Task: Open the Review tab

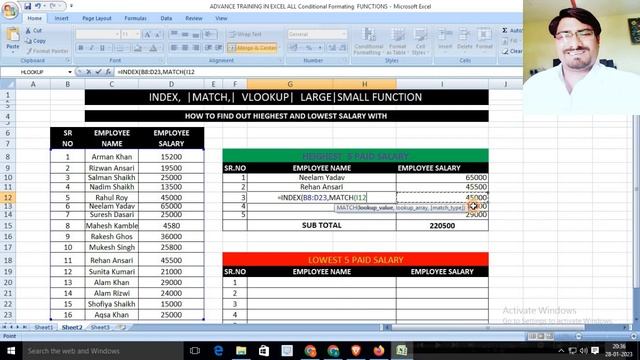Action: point(193,18)
